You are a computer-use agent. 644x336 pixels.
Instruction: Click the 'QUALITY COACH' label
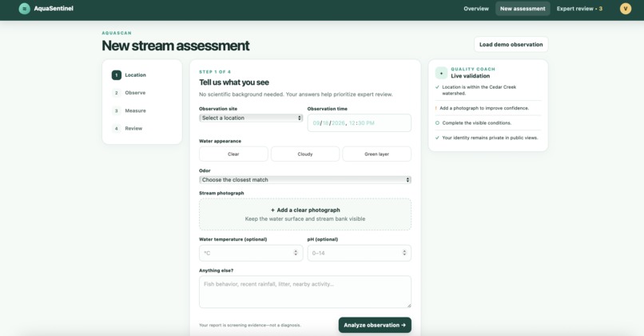click(x=473, y=69)
